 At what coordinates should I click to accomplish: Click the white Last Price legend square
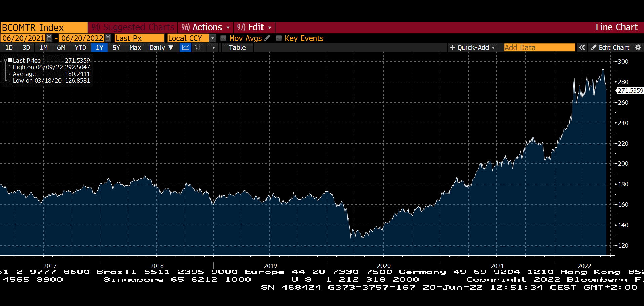(x=10, y=60)
